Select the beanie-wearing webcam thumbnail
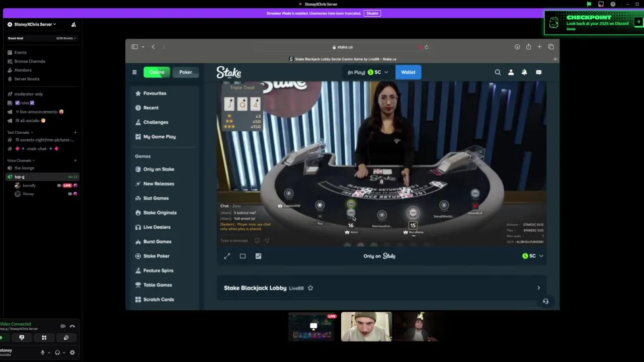The height and width of the screenshot is (362, 644). click(366, 327)
